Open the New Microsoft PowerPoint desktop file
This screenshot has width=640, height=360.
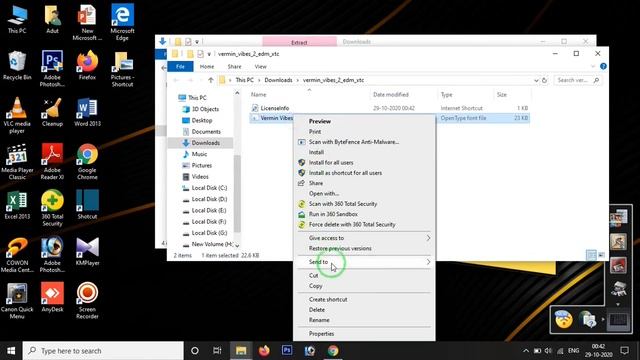coord(87,22)
